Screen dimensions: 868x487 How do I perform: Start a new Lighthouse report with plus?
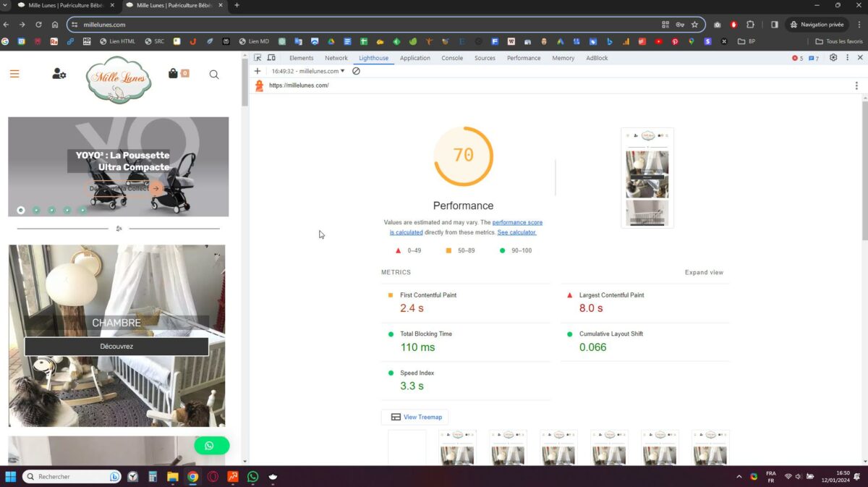pos(258,71)
